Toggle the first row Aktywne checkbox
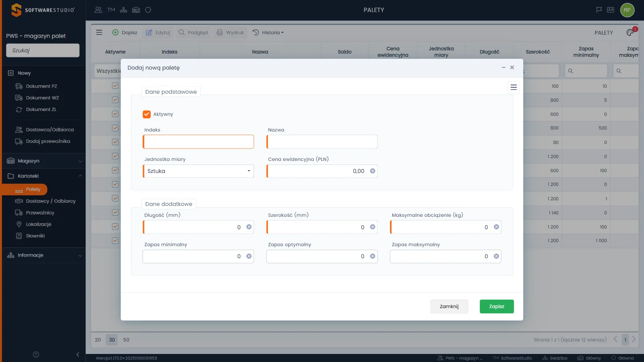 click(x=115, y=86)
